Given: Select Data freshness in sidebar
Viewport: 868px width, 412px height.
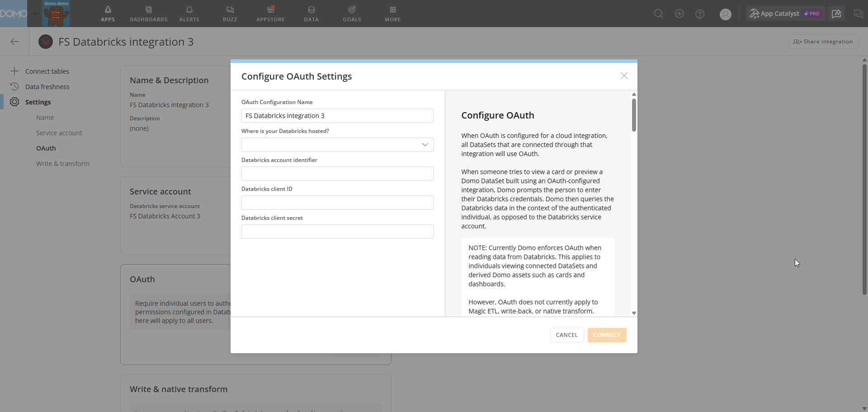Looking at the screenshot, I should (47, 87).
